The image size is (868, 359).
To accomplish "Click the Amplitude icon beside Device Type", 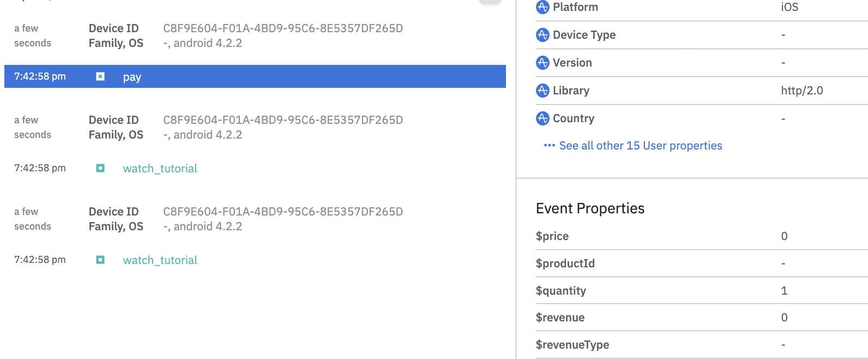I will 542,35.
